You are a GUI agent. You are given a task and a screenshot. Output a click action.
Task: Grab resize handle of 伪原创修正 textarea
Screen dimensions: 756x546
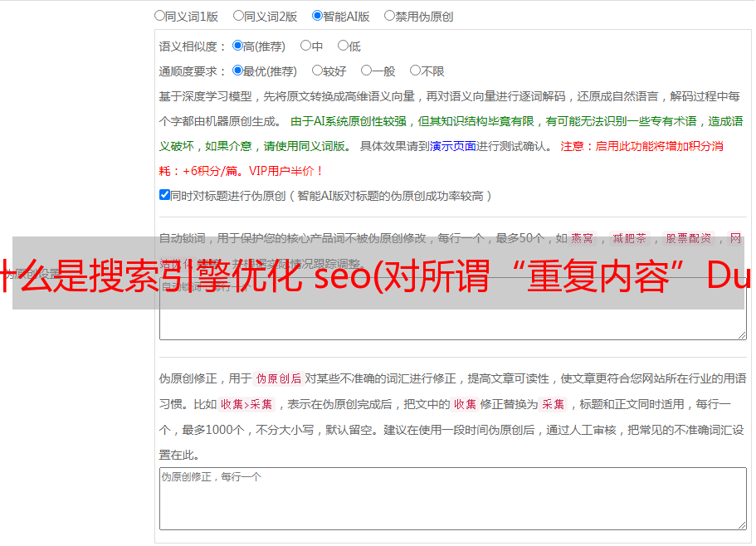[x=742, y=525]
